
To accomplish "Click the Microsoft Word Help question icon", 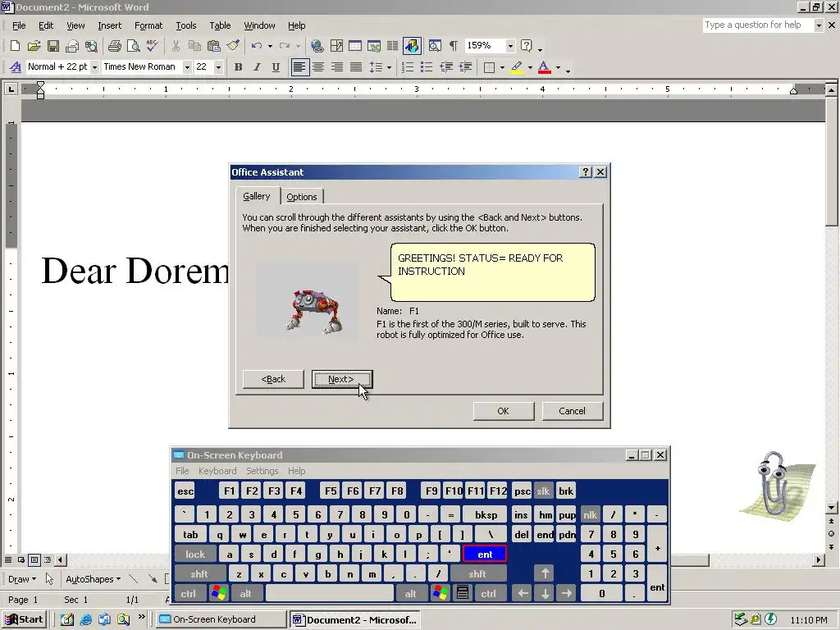I will click(527, 46).
